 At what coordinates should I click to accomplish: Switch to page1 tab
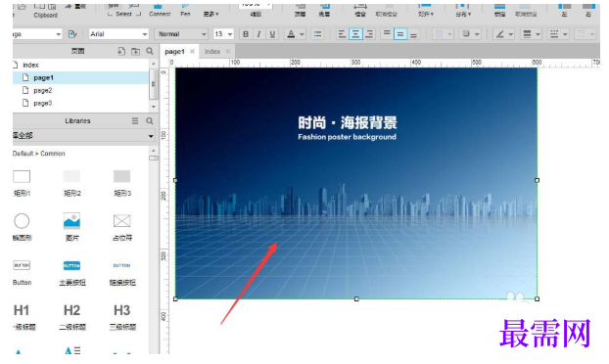175,52
